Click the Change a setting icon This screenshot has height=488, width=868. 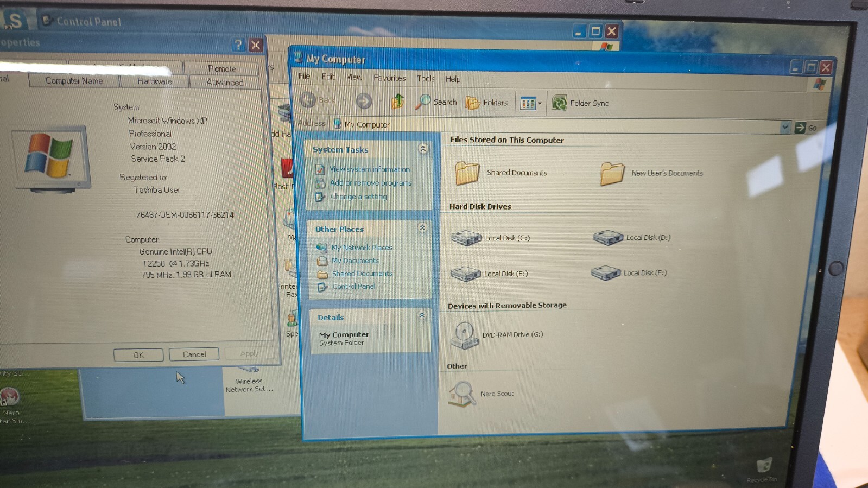click(320, 197)
